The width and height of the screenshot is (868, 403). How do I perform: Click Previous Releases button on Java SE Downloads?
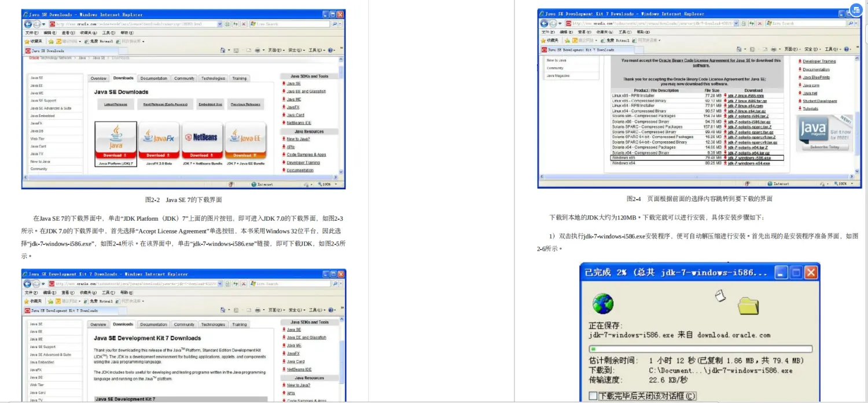tap(245, 104)
